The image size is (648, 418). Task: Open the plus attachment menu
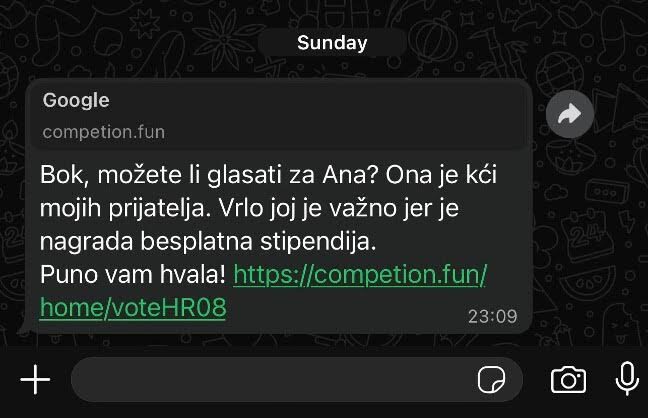tap(35, 379)
